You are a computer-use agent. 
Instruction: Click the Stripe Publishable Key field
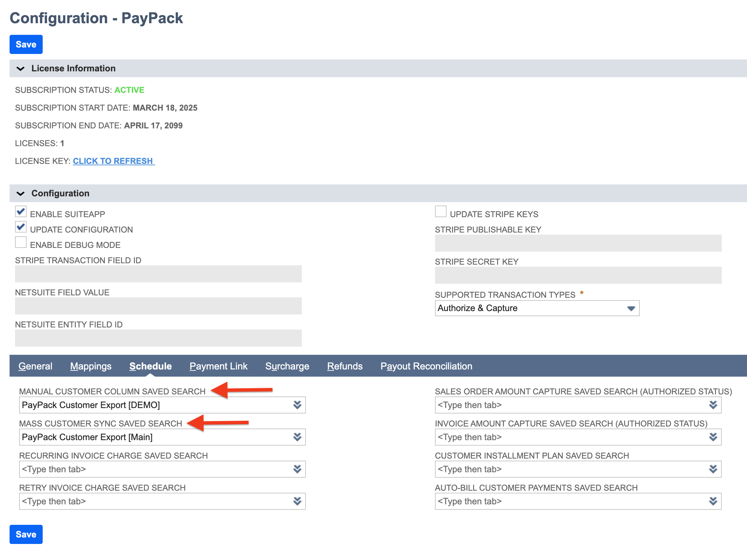(x=578, y=243)
